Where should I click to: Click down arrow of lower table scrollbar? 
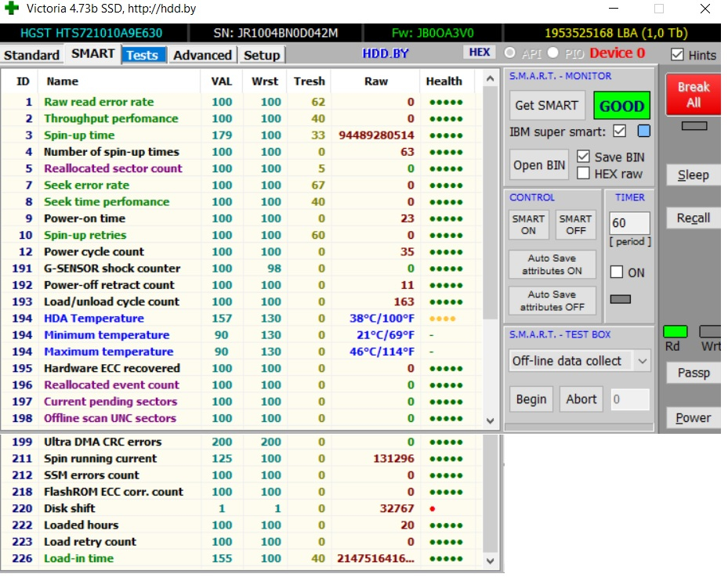(x=491, y=561)
